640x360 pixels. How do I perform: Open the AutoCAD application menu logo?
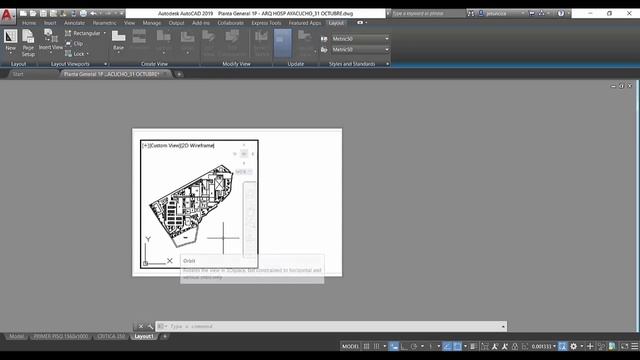click(7, 16)
